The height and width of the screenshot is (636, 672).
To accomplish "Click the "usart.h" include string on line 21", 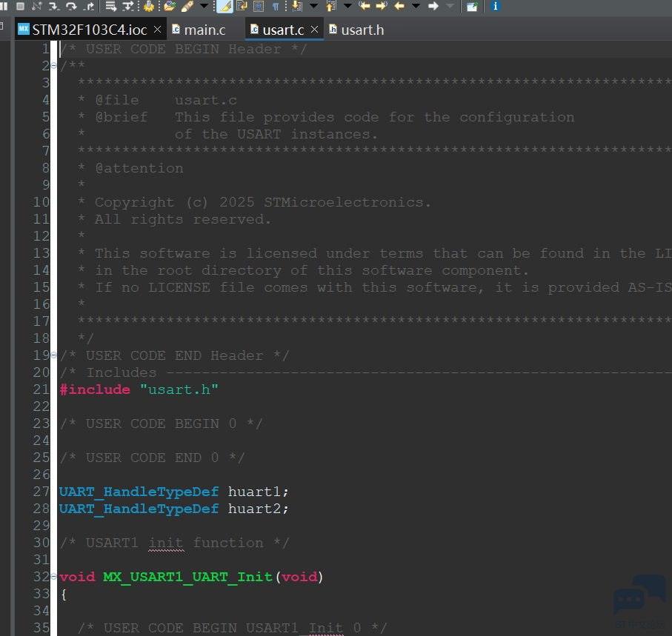I will coord(179,389).
